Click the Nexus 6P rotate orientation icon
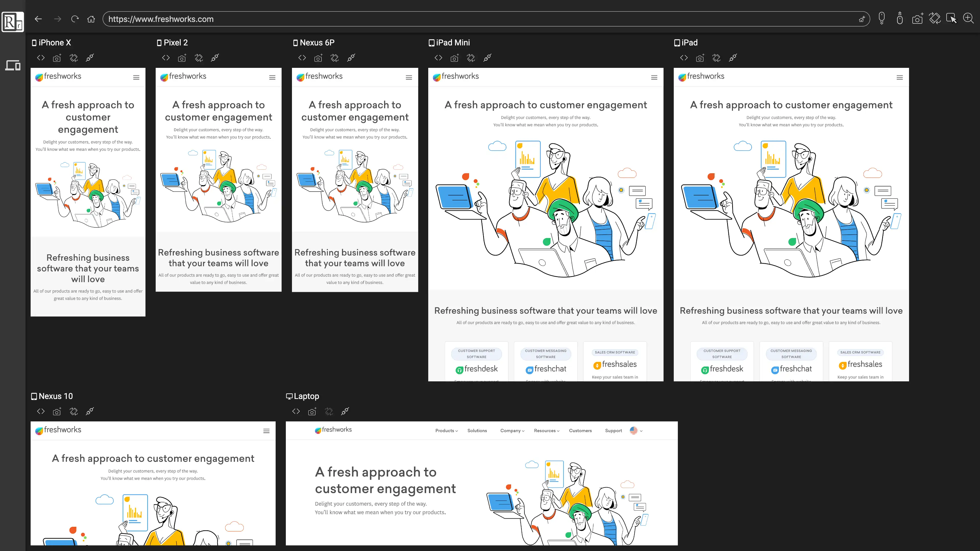The image size is (980, 551). click(335, 58)
